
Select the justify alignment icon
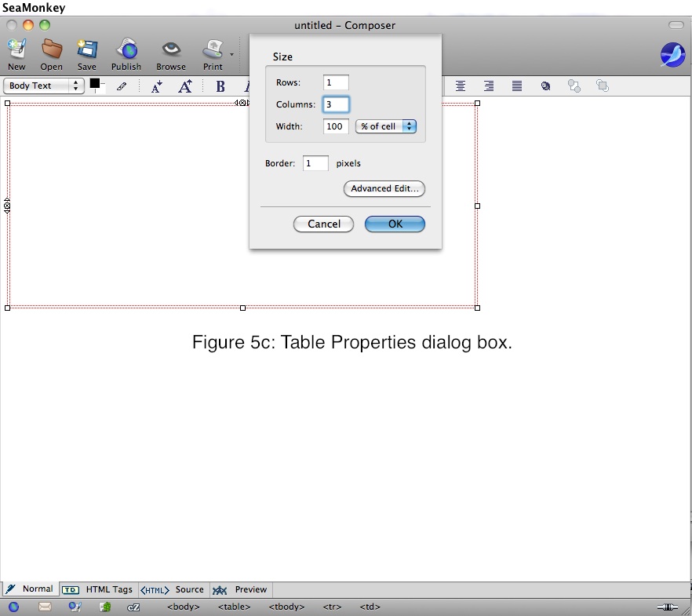517,86
